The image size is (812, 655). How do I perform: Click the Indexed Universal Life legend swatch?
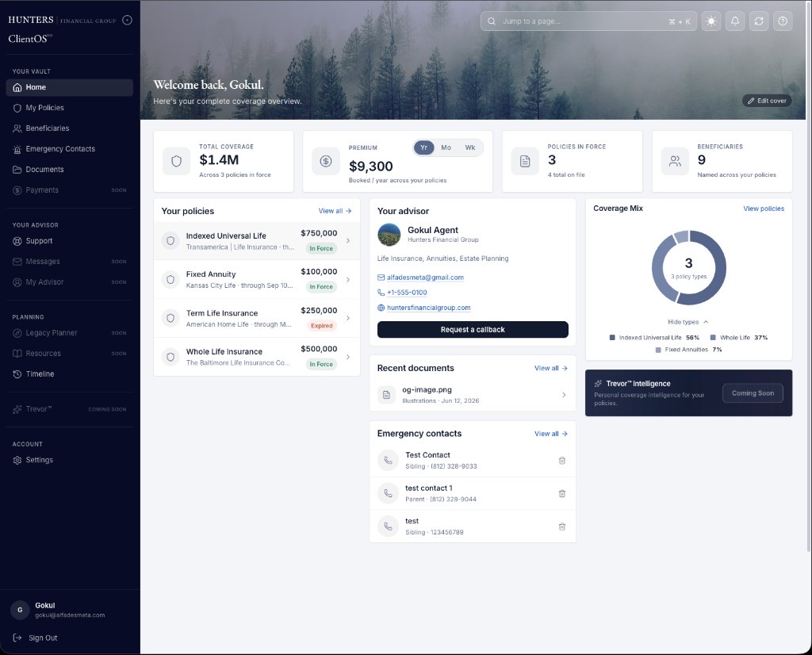612,338
